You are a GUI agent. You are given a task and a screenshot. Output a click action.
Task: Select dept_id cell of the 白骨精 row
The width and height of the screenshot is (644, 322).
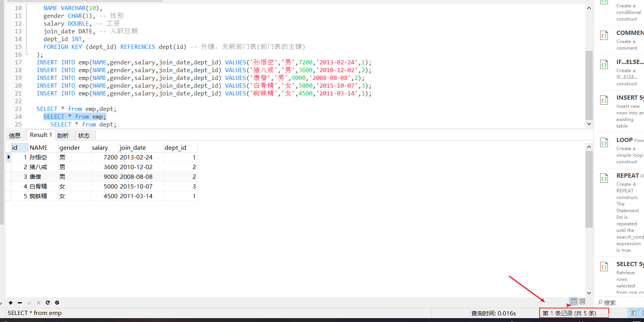[x=181, y=186]
